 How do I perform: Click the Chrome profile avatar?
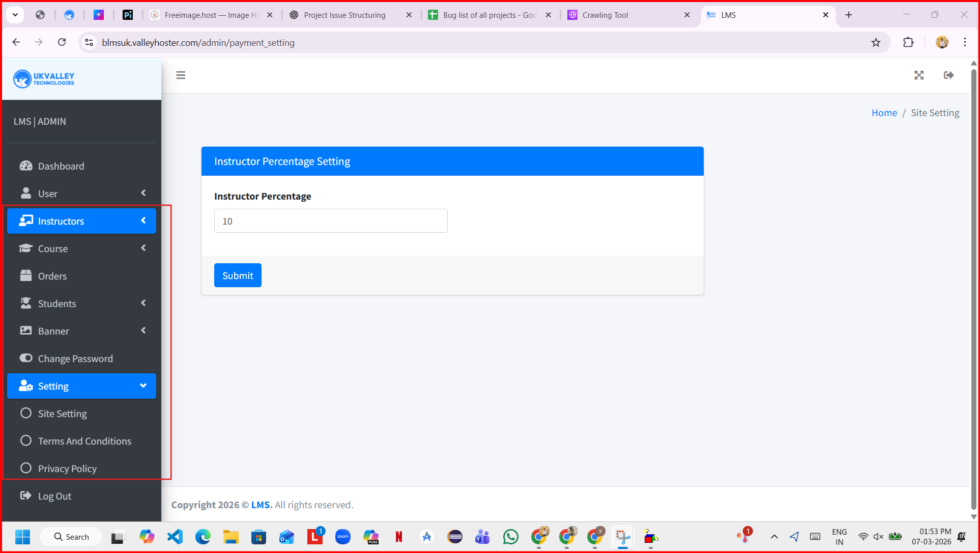pos(942,42)
